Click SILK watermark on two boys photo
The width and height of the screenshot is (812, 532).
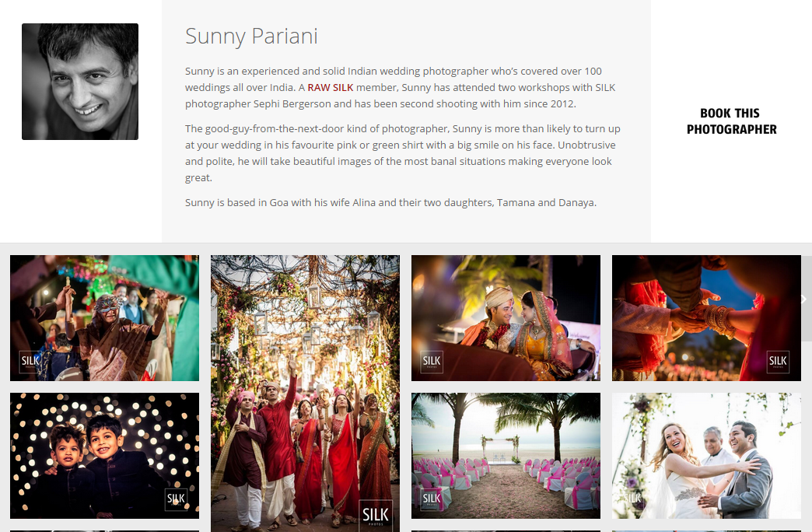click(x=176, y=499)
